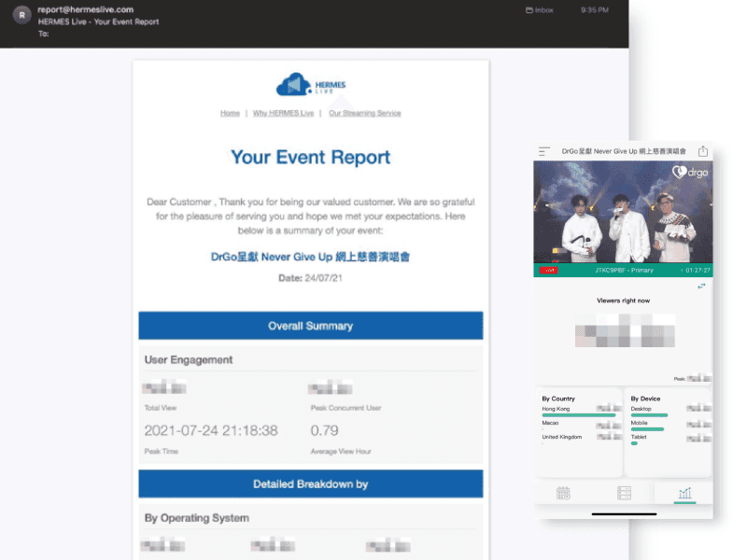Click the By Country card heading
Screen dimensions: 747x560
tap(558, 399)
